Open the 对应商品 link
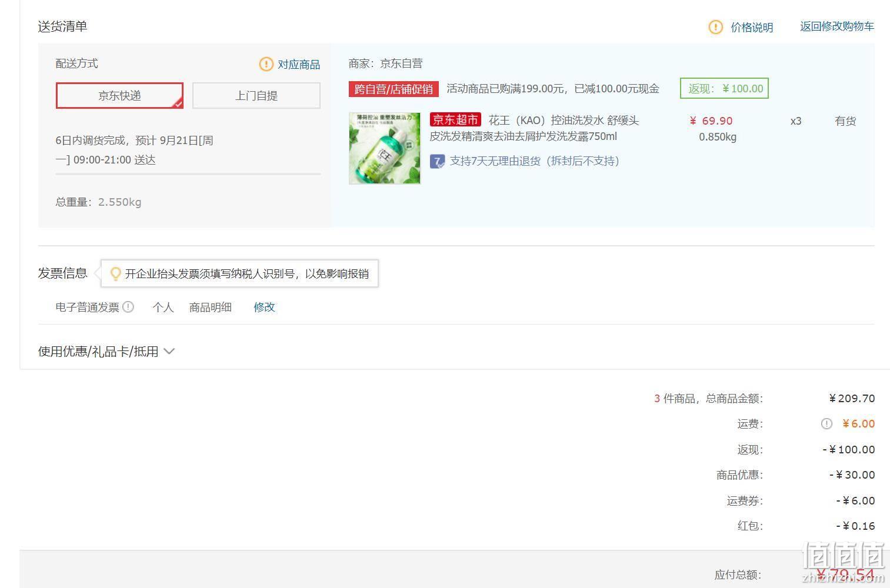This screenshot has width=890, height=588. click(299, 64)
